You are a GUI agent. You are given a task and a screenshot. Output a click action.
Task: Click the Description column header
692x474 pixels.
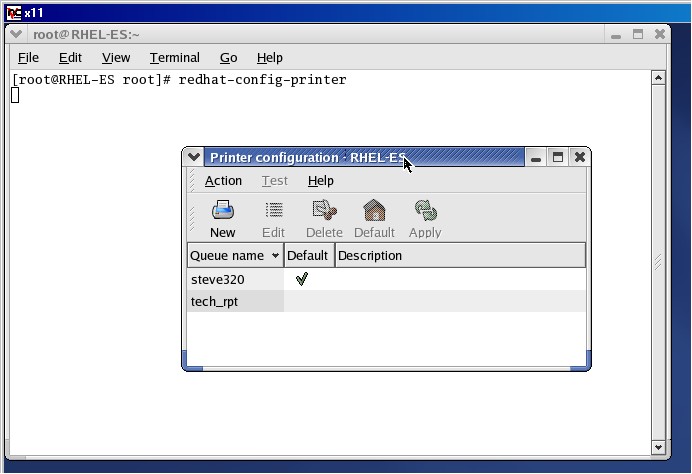[460, 256]
